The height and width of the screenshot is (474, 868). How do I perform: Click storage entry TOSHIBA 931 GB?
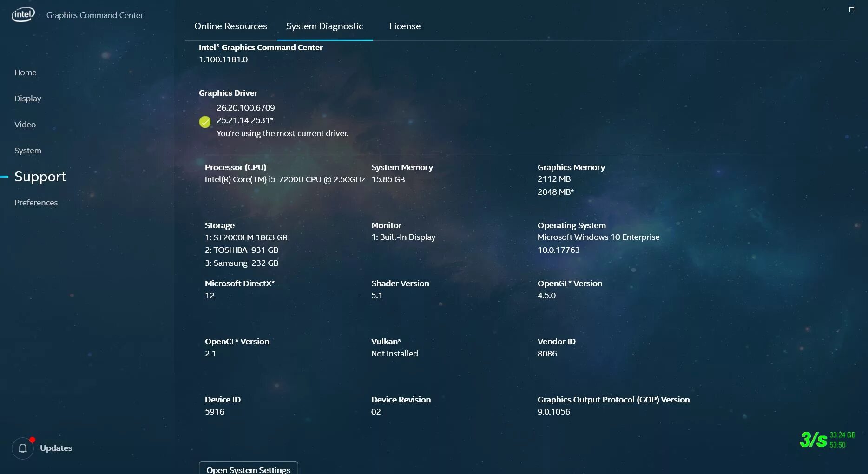point(242,250)
